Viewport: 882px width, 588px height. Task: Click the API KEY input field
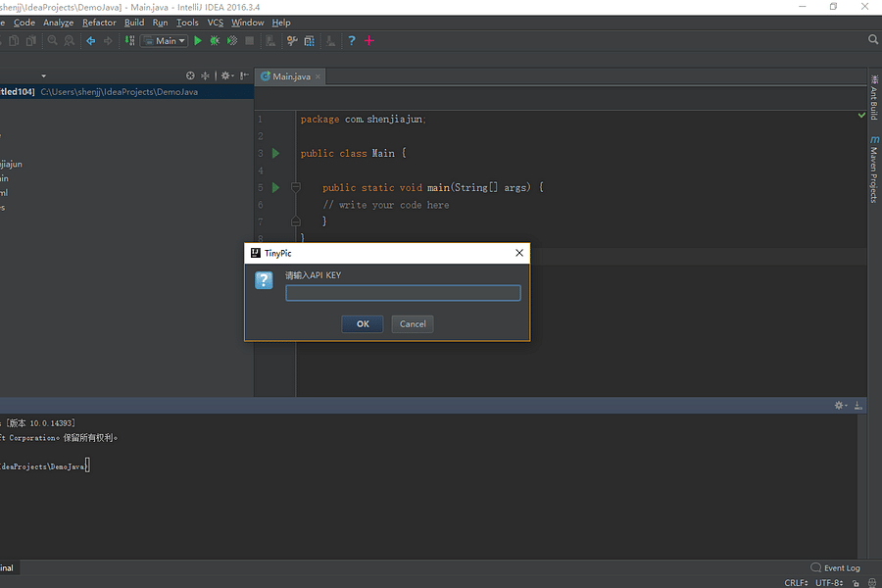click(403, 292)
